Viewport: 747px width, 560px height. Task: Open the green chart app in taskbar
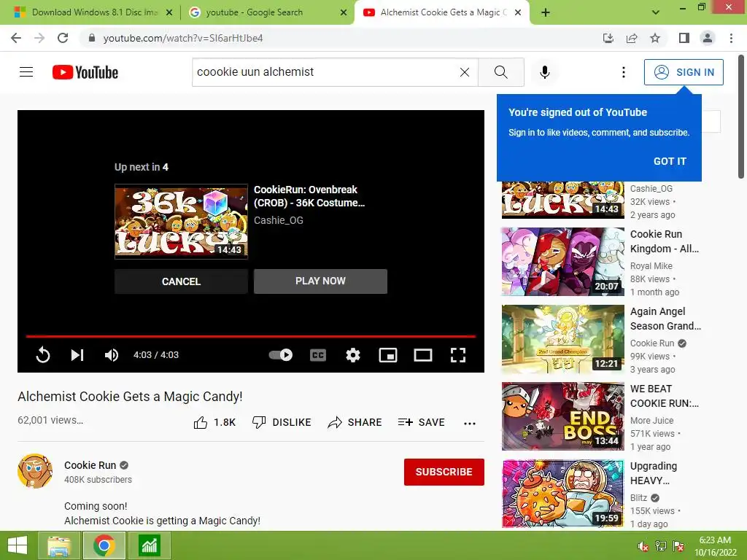pos(150,545)
